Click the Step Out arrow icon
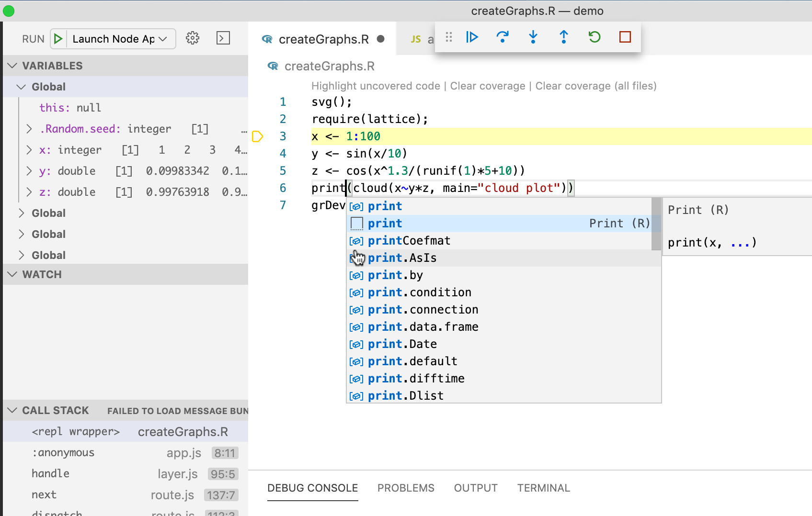 coord(563,37)
